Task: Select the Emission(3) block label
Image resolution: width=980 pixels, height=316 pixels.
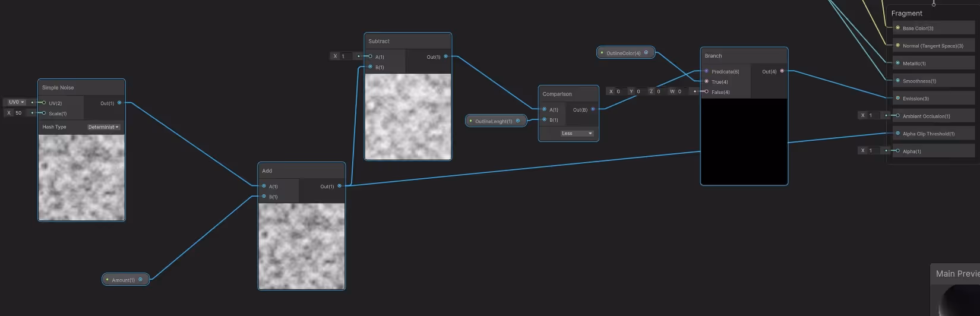Action: point(915,99)
